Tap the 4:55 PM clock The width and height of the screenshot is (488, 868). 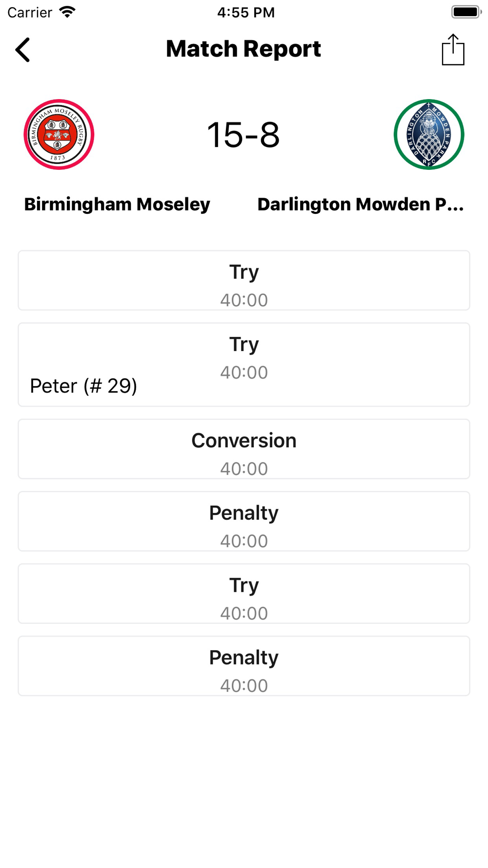point(246,12)
